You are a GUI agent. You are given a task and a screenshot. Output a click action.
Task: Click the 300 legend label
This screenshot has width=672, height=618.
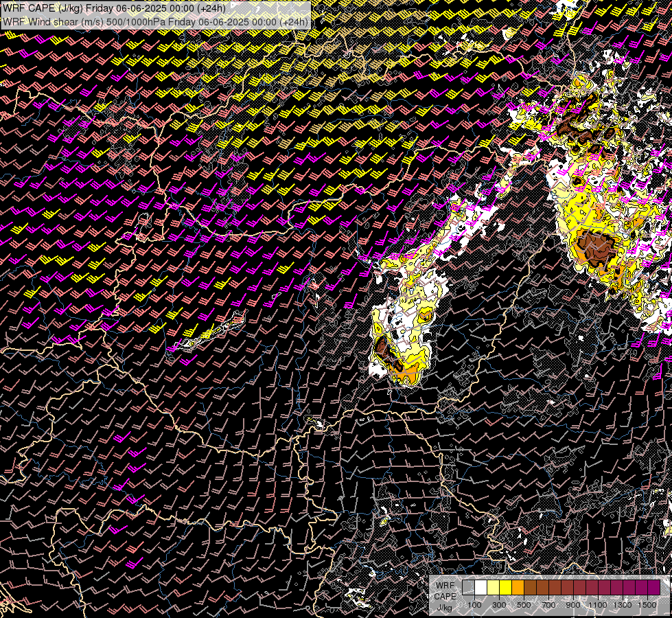coord(499,605)
